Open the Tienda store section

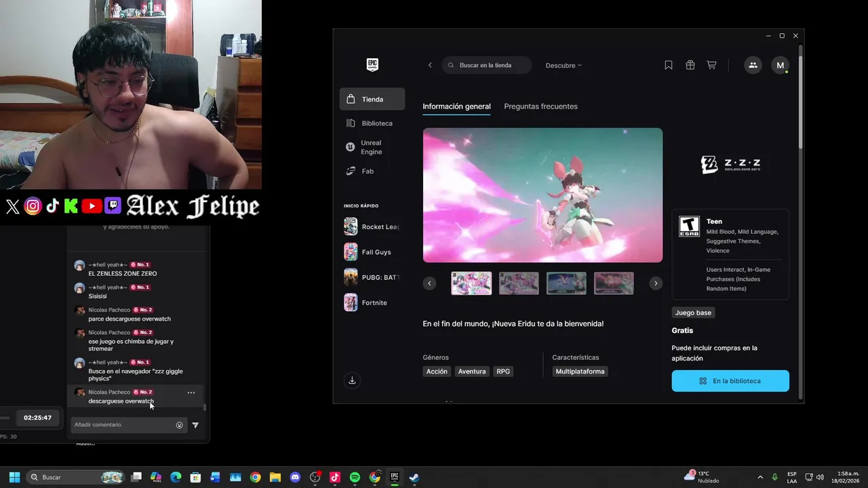click(372, 99)
